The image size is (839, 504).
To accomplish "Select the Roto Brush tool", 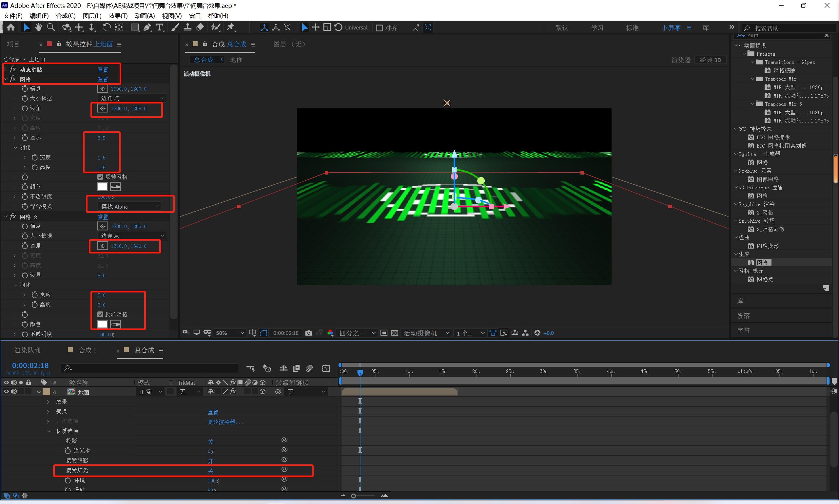I will pos(215,28).
